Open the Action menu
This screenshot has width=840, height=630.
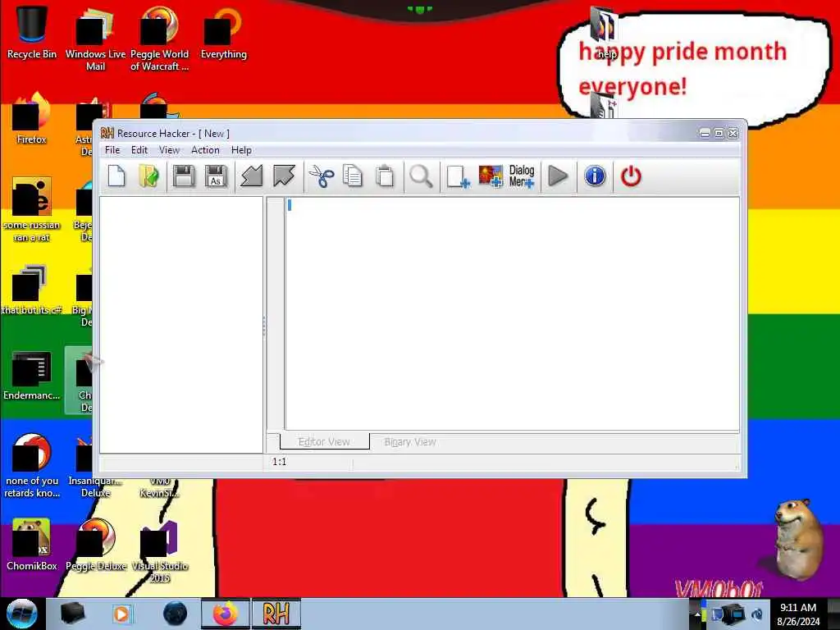click(x=205, y=150)
